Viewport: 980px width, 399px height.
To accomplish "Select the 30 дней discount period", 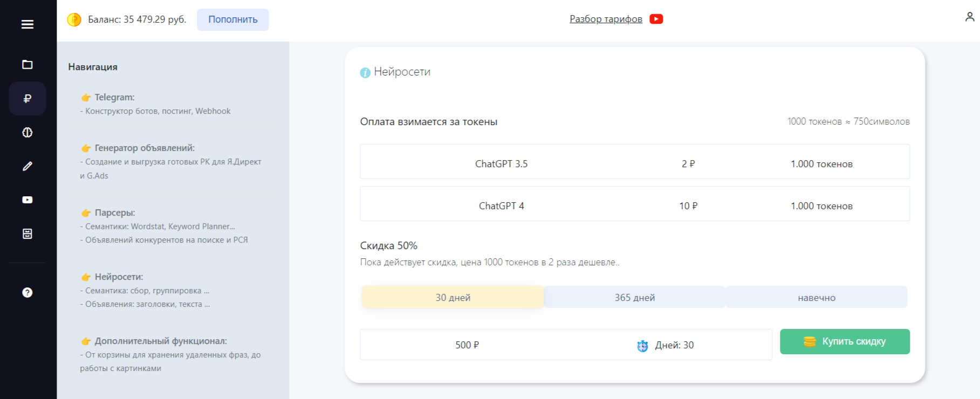I will (453, 297).
